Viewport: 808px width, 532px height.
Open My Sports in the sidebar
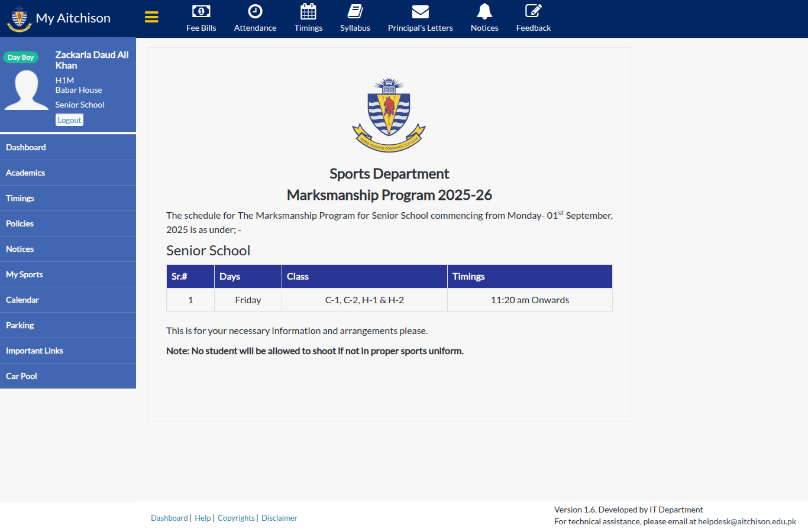(x=68, y=274)
